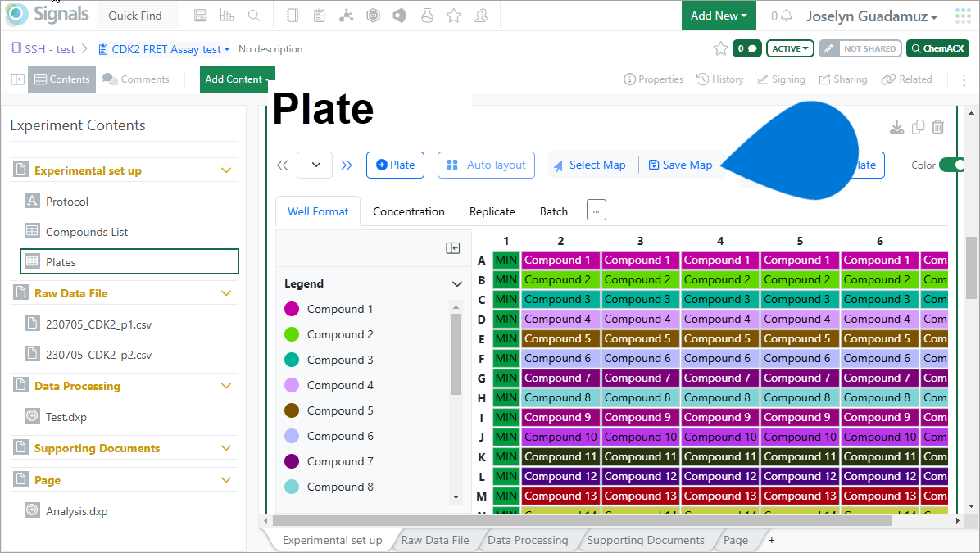Viewport: 980px width, 553px height.
Task: Switch to the Well Format tab
Action: coord(317,211)
